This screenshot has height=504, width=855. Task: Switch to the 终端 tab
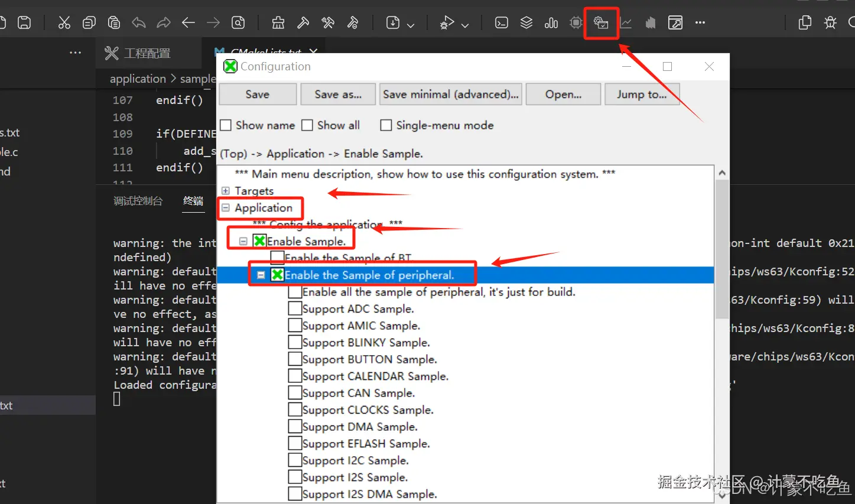[193, 201]
